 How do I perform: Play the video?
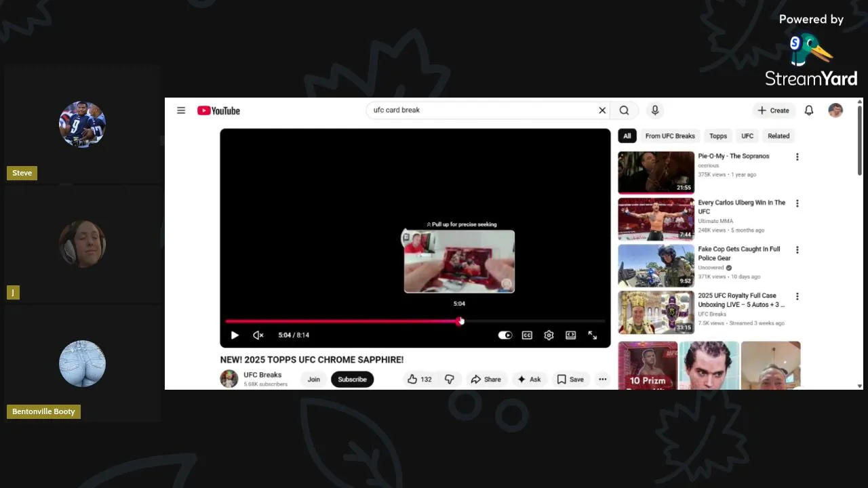[235, 335]
